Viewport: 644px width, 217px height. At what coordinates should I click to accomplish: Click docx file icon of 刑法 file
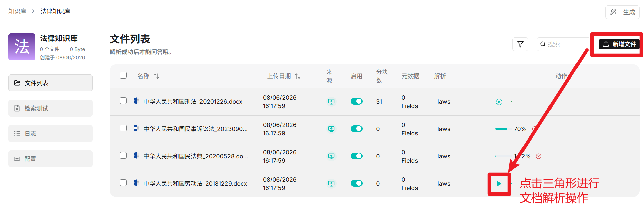(x=136, y=101)
